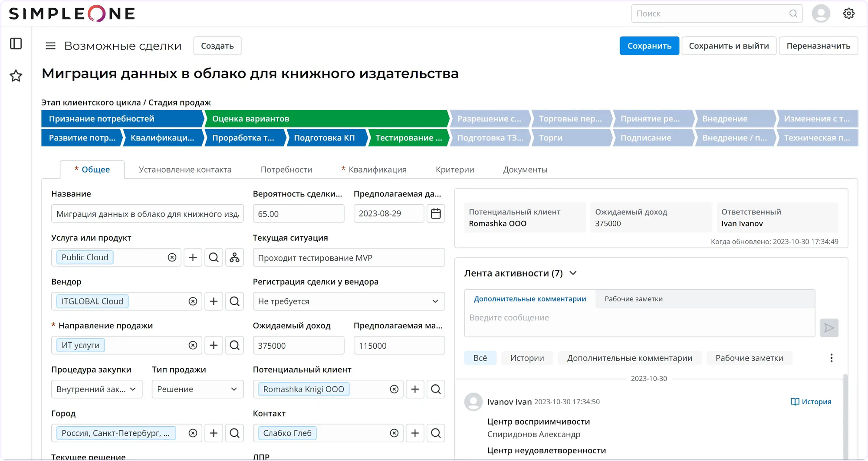Click the Текущая ситуация field
This screenshot has width=868, height=461.
coord(349,258)
